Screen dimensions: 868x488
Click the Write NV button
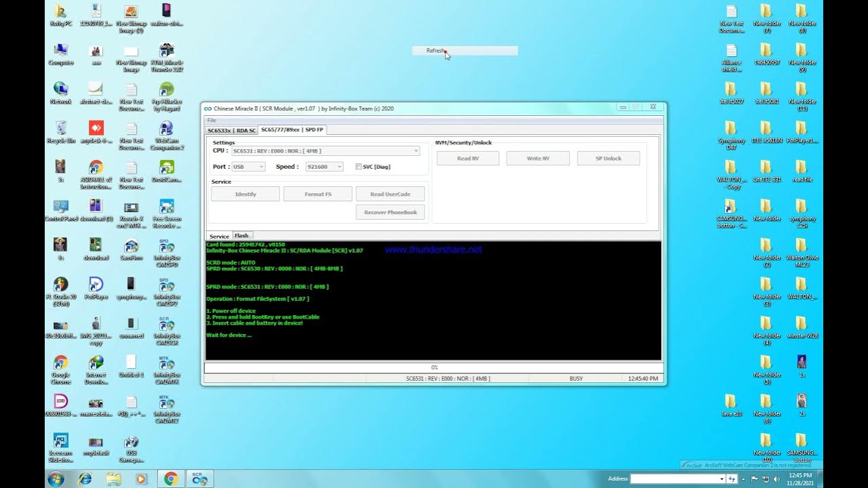pos(538,158)
